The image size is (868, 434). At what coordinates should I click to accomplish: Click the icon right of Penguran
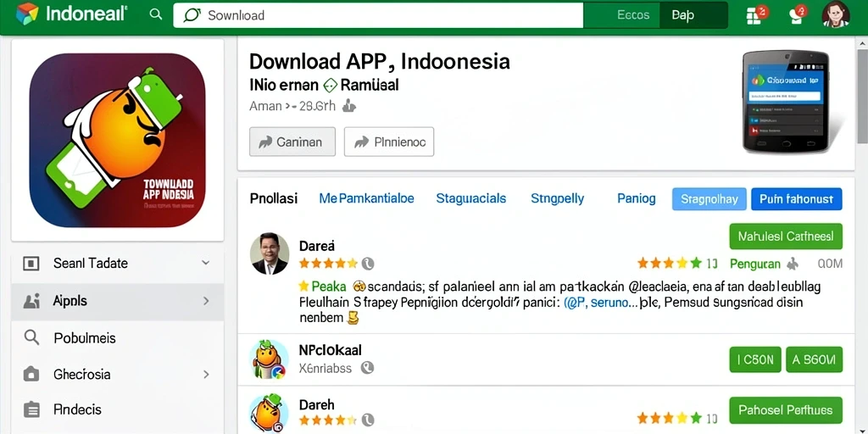(x=793, y=264)
